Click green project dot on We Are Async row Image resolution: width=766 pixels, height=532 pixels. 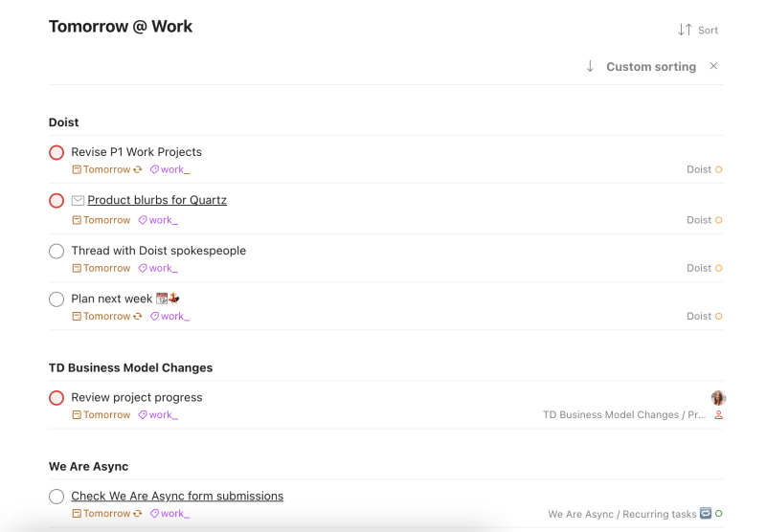(x=719, y=514)
